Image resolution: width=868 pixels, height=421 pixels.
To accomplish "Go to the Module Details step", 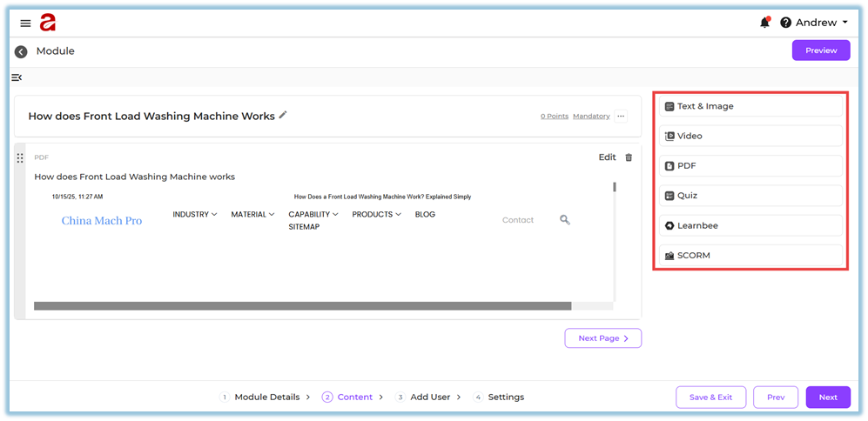I will (x=266, y=397).
